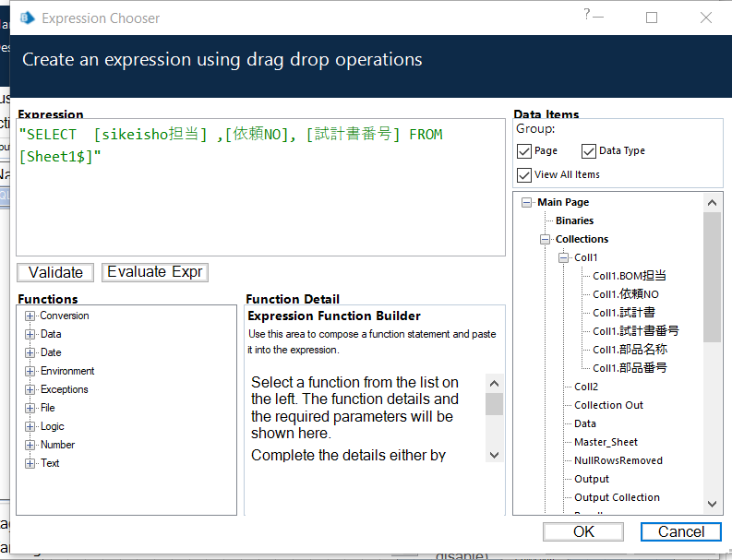Click the Cancel button
This screenshot has height=560, width=732.
(x=681, y=531)
